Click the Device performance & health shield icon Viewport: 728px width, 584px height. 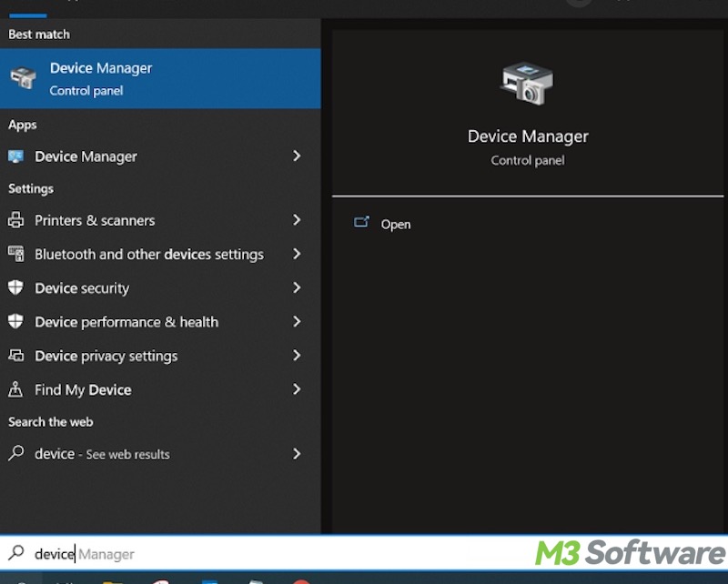coord(17,322)
